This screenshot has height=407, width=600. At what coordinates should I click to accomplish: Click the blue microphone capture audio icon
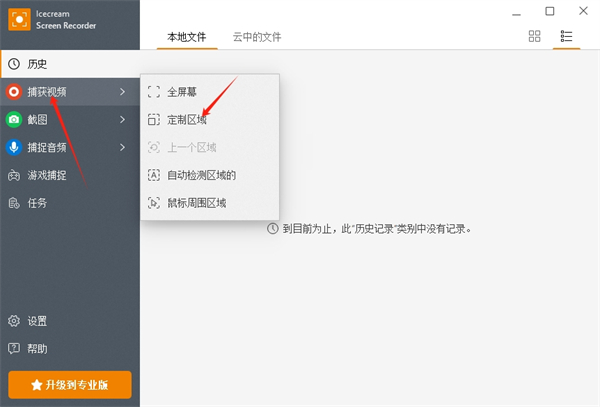(14, 148)
